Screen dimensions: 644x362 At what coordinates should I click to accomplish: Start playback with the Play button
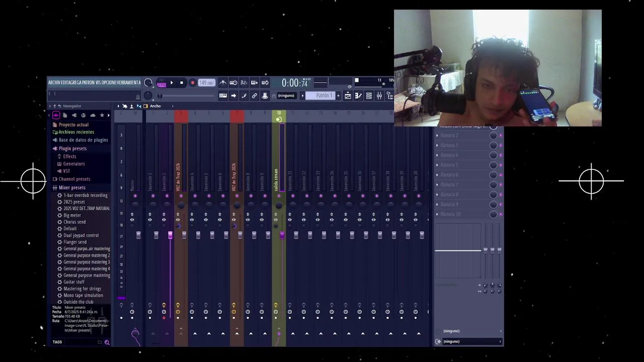tap(172, 83)
